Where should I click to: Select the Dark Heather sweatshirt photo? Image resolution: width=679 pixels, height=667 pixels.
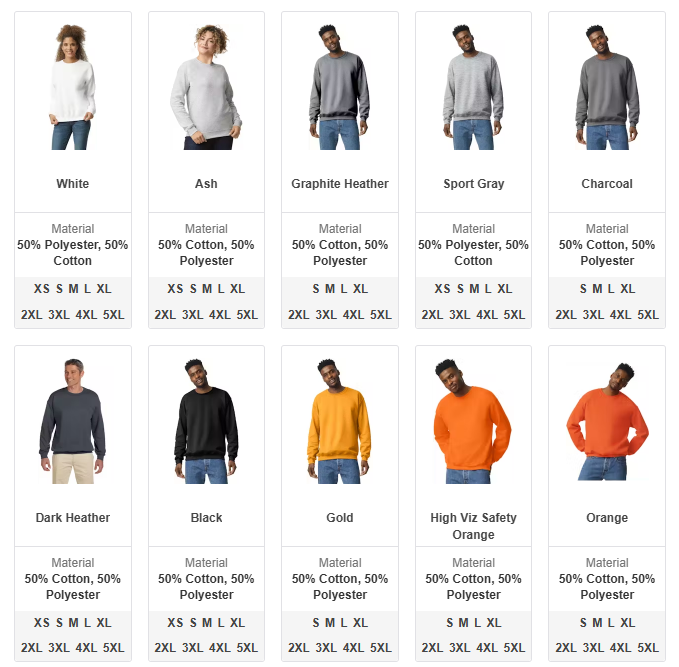tap(72, 421)
